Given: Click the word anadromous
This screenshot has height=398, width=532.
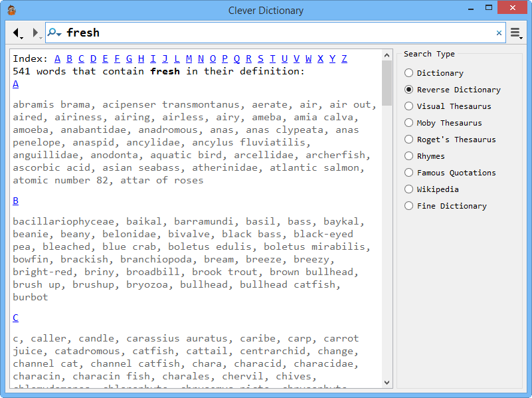Looking at the screenshot, I should pos(168,130).
